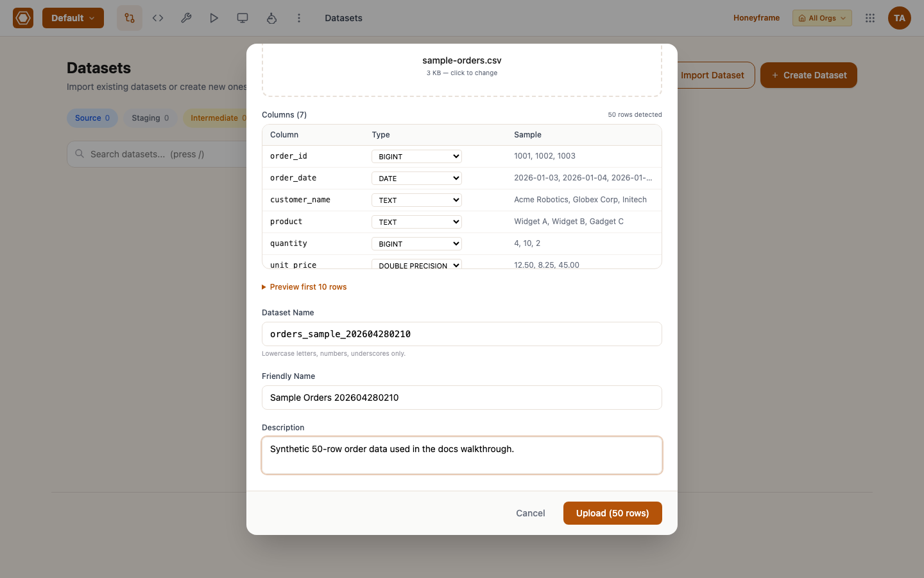
Task: Click the Honeyframe hexagon logo
Action: 23,18
